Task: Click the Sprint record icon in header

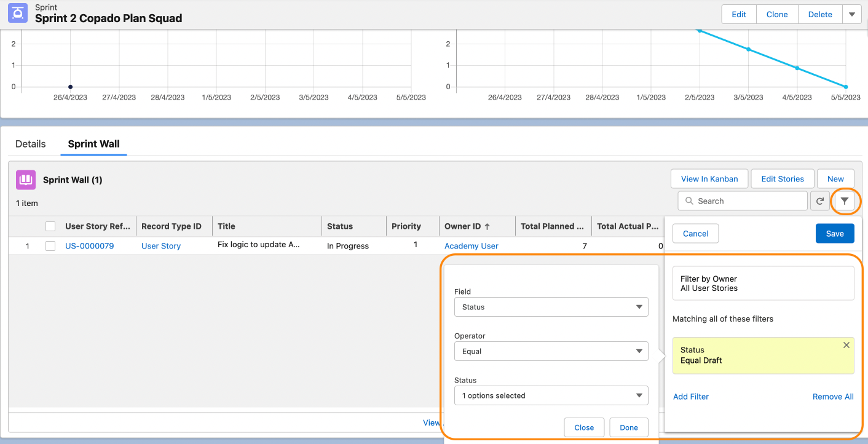Action: (x=18, y=14)
